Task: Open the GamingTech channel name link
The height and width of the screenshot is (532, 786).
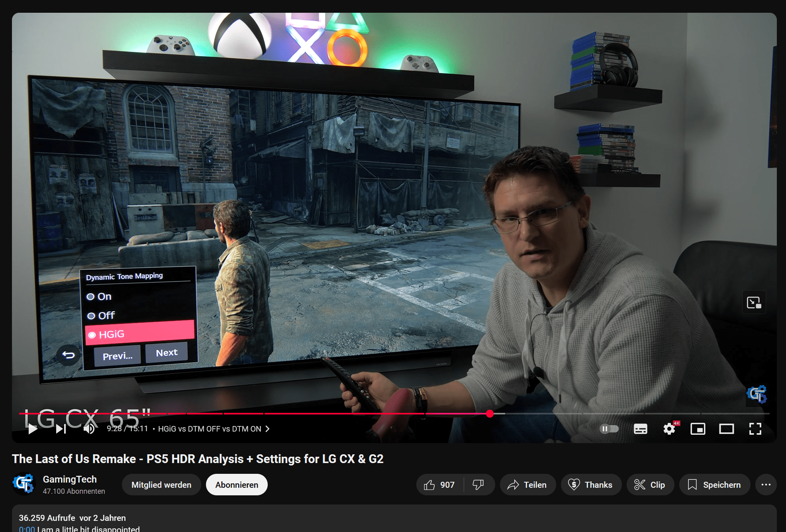Action: (x=70, y=479)
